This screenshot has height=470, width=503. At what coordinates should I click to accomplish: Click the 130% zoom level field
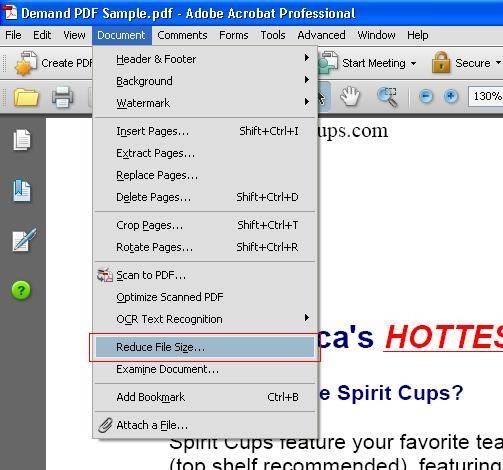(486, 96)
